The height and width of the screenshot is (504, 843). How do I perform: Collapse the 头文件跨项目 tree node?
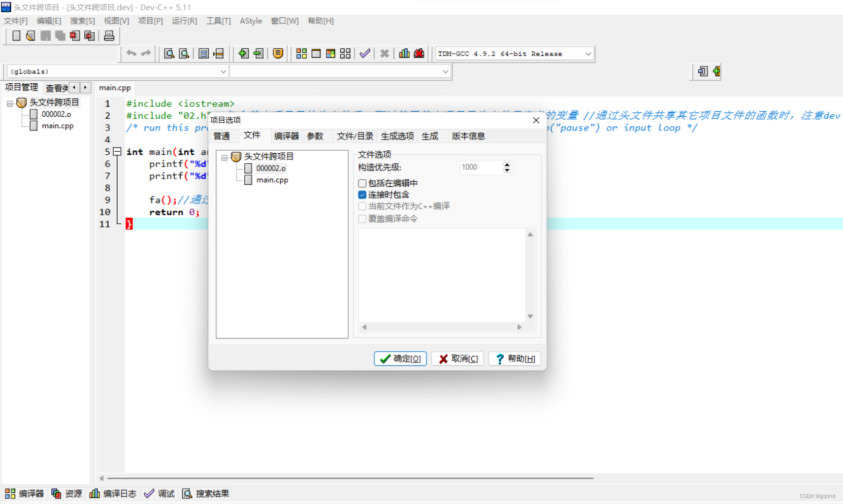point(224,157)
